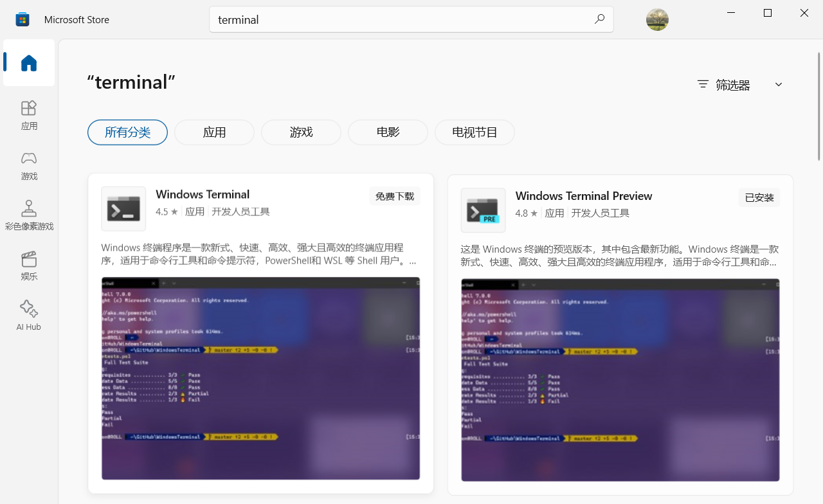Open the Home sidebar icon
Viewport: 823px width, 504px height.
28,62
